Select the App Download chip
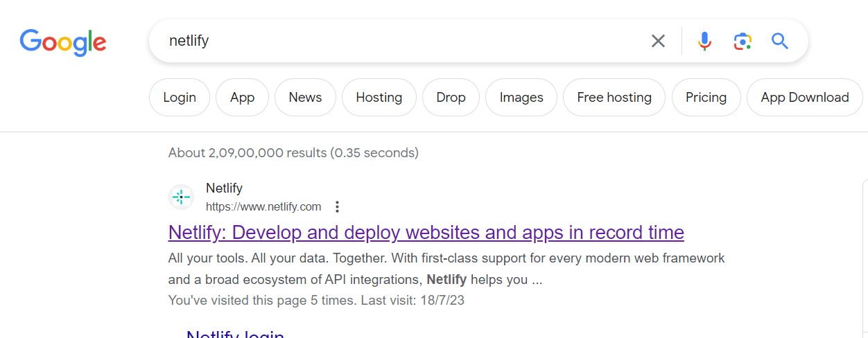Image resolution: width=868 pixels, height=338 pixels. [x=804, y=98]
